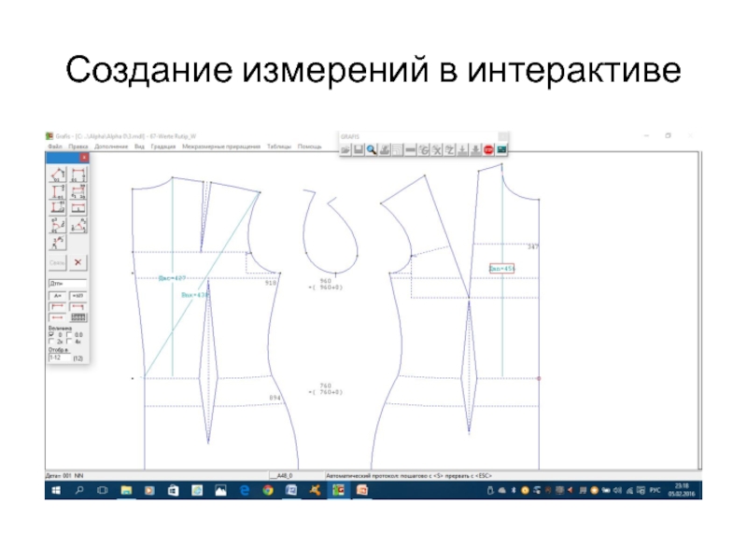The width and height of the screenshot is (747, 560).
Task: Select the L-shaped measurement tool in third row
Action: pyautogui.click(x=58, y=208)
